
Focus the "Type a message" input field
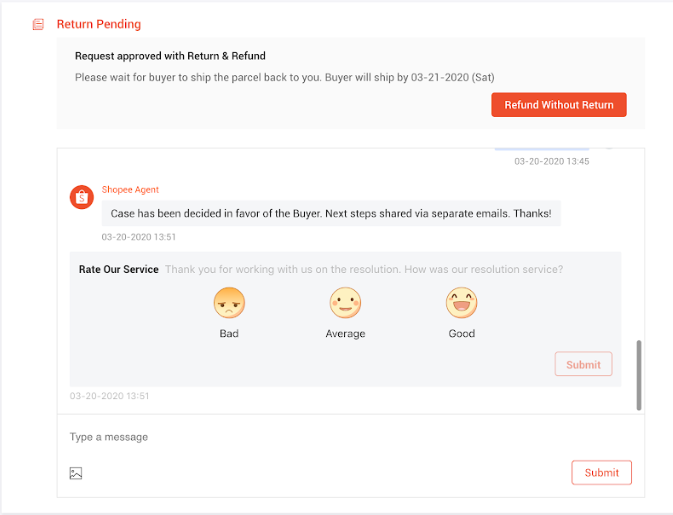(x=300, y=437)
